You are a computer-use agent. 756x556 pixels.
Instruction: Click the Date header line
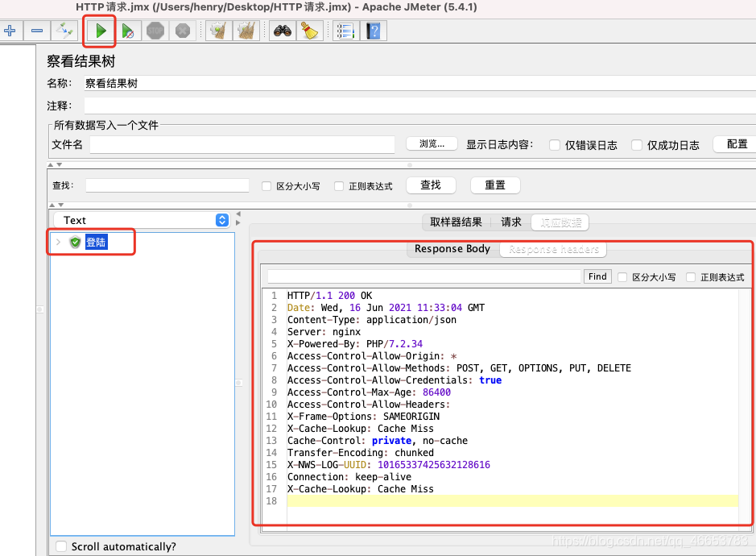[x=386, y=308]
